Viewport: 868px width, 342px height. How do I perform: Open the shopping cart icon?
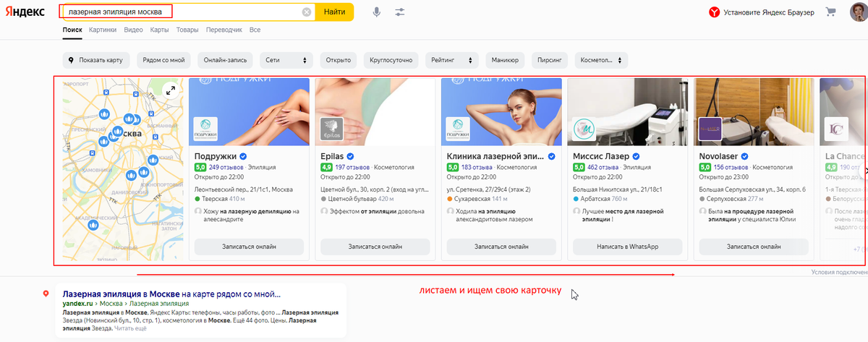(831, 12)
